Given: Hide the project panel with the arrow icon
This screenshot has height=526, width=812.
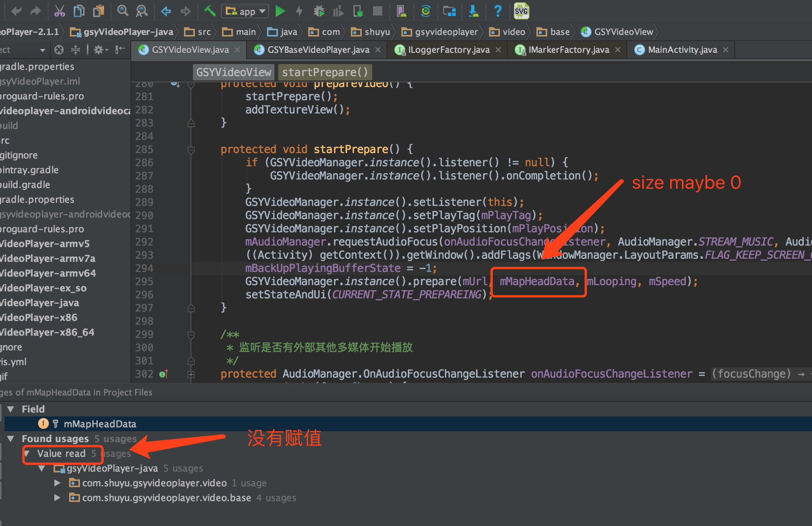Looking at the screenshot, I should [x=120, y=50].
